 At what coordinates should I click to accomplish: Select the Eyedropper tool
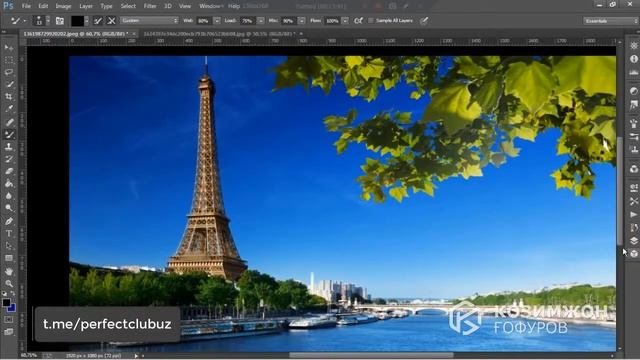pos(9,109)
